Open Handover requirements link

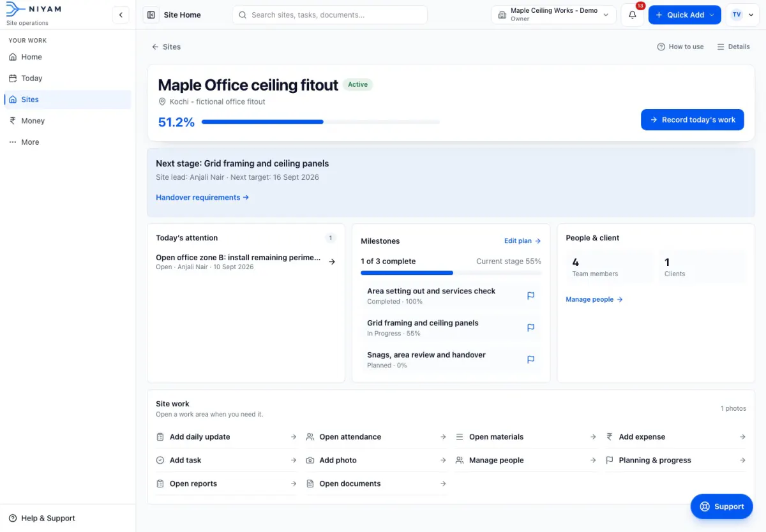click(x=202, y=198)
